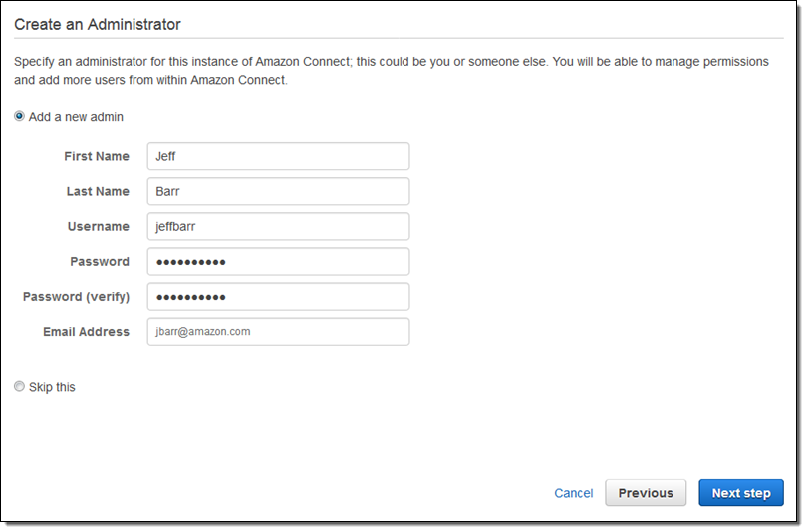
Task: Select the "Add a new admin" radio button
Action: [x=20, y=116]
